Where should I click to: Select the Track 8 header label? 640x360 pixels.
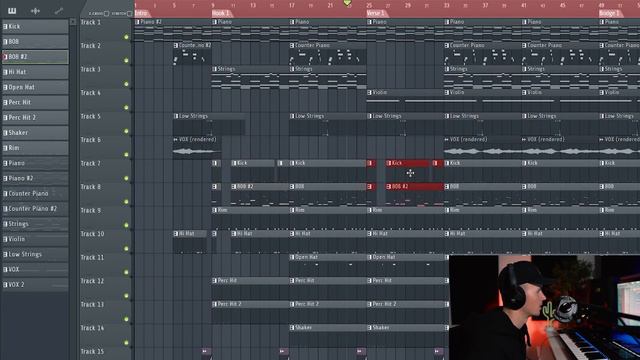coord(91,187)
